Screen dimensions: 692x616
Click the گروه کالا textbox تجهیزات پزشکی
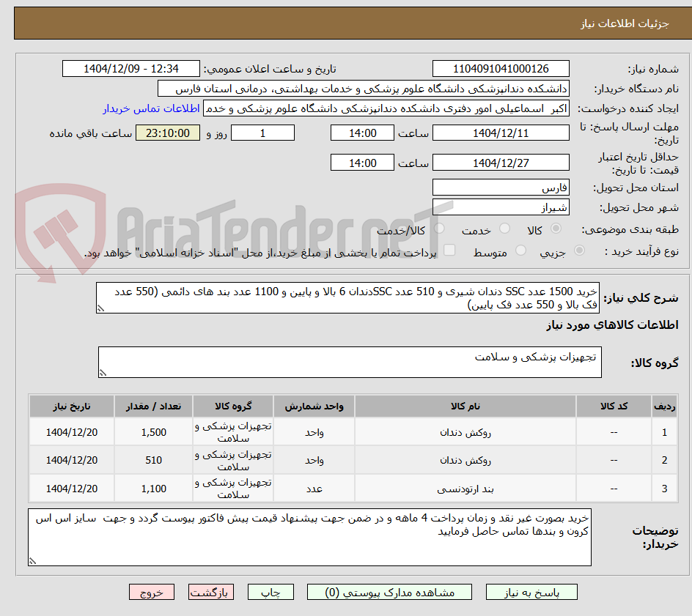350,362
